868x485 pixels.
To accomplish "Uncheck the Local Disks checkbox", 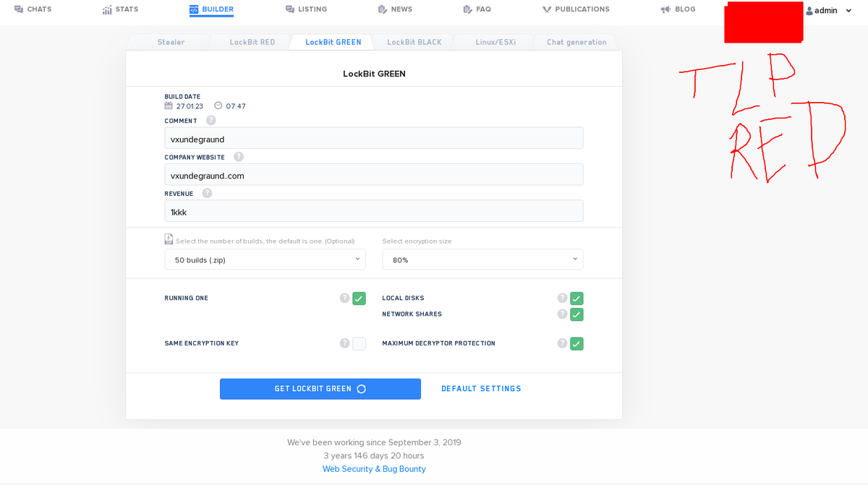I will pos(576,299).
